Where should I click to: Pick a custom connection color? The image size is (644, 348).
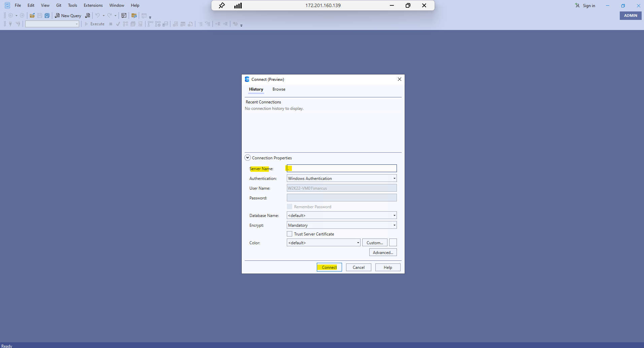pyautogui.click(x=374, y=242)
